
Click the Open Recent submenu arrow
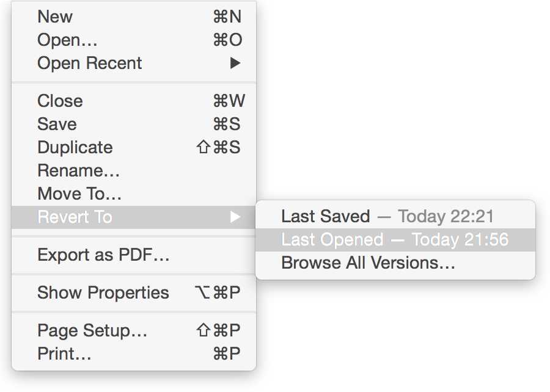235,63
